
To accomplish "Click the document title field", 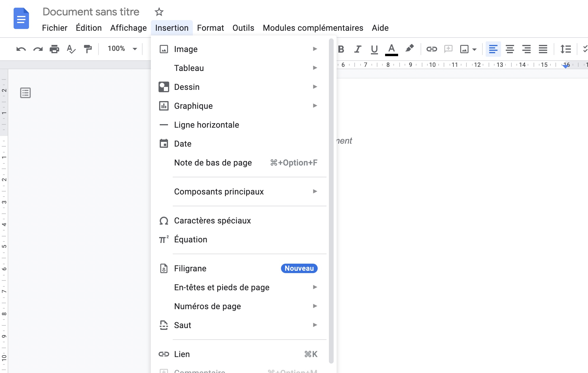I will [91, 12].
